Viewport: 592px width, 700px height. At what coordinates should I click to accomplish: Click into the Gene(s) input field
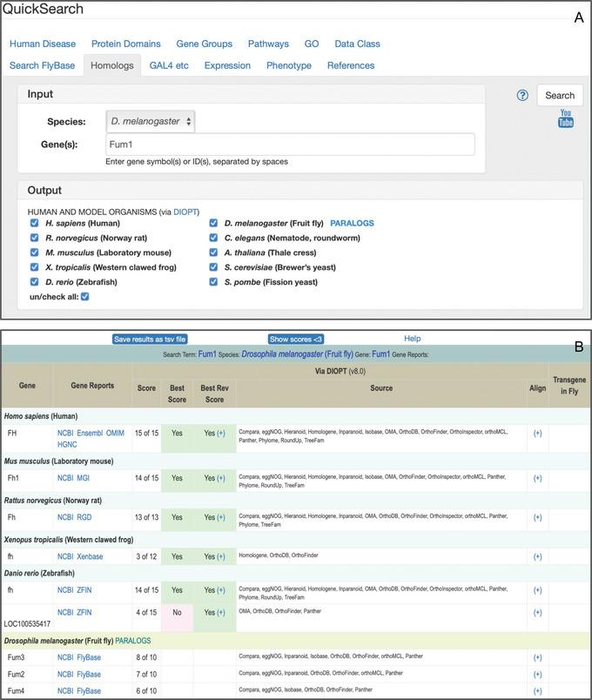coord(290,145)
